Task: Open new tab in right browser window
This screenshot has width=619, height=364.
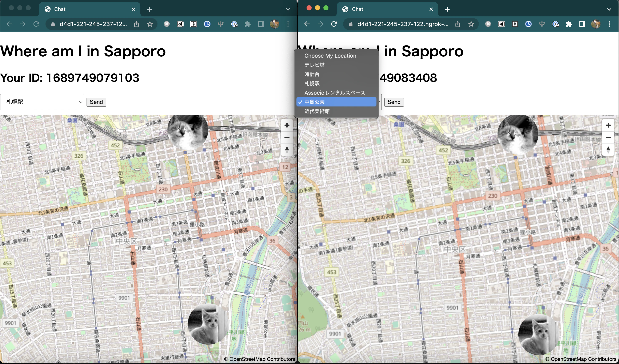Action: tap(447, 9)
